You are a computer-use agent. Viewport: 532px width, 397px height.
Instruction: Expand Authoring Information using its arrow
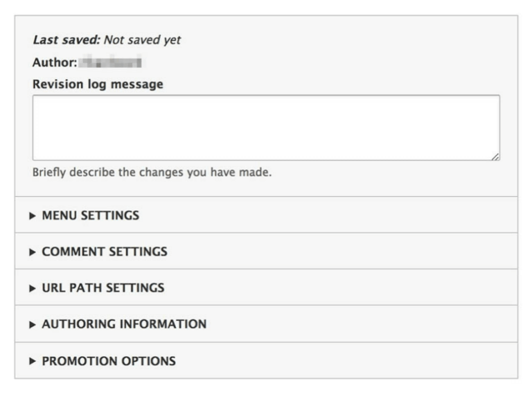click(33, 324)
